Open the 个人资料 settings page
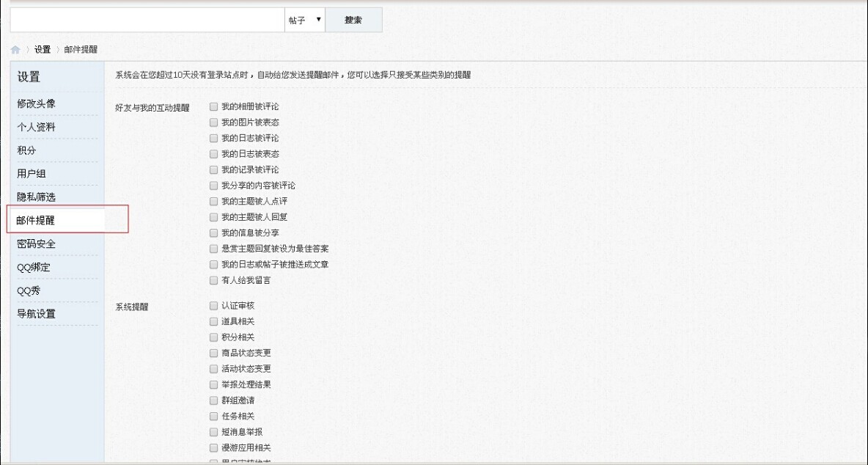The image size is (868, 465). click(x=37, y=127)
